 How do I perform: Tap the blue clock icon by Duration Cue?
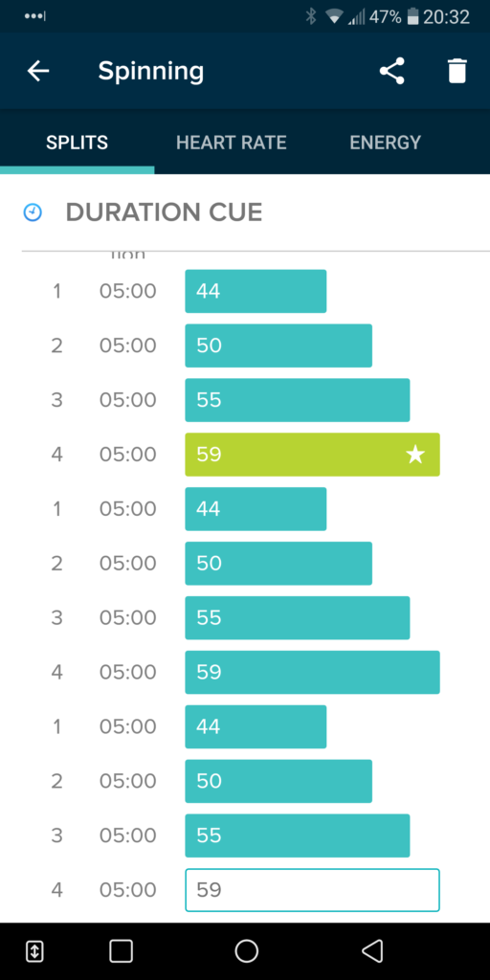[x=33, y=213]
